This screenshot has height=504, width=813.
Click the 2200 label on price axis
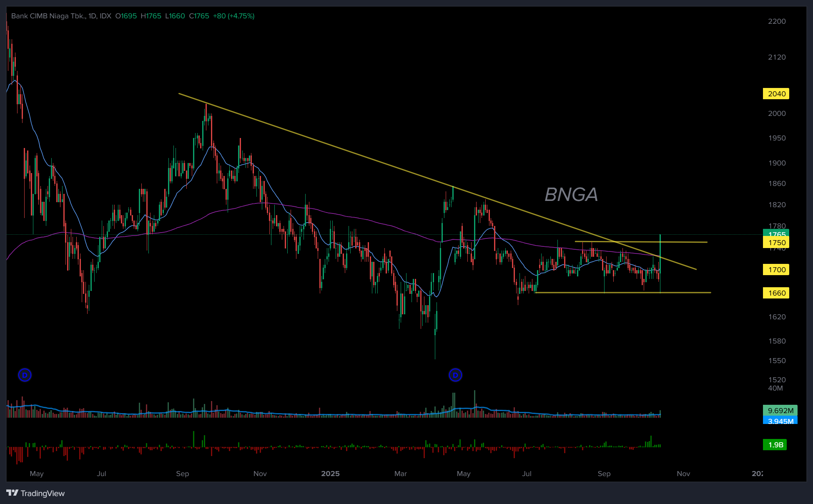(x=777, y=21)
